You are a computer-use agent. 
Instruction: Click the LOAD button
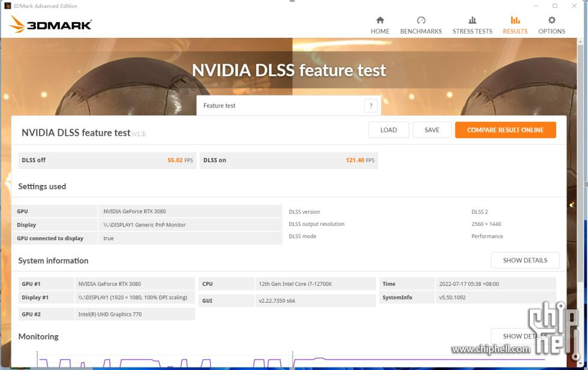pos(389,130)
